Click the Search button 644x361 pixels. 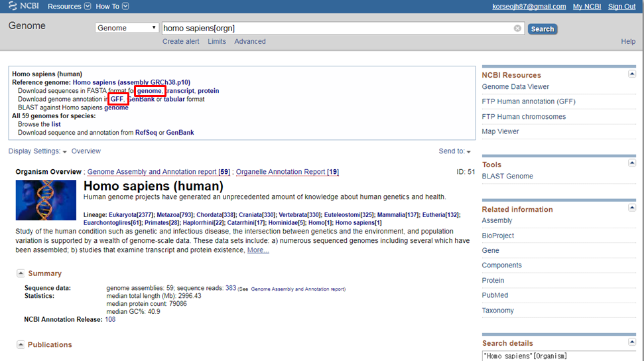pos(542,29)
